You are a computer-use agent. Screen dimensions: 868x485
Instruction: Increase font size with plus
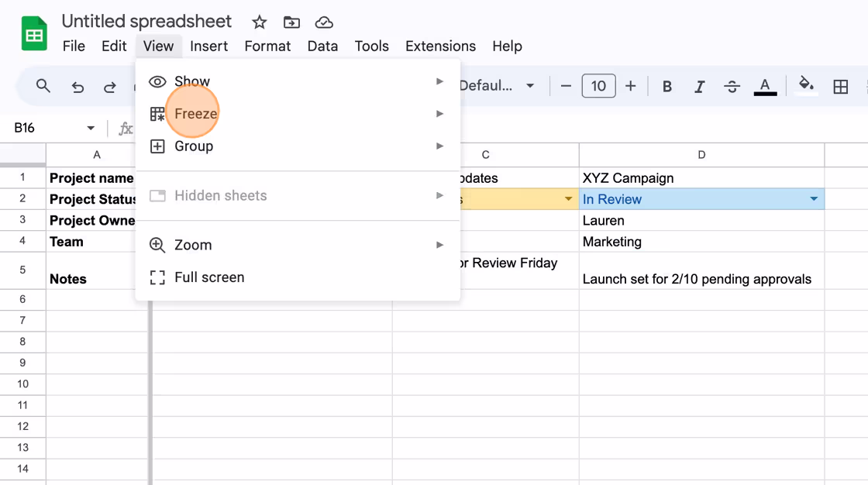tap(630, 86)
